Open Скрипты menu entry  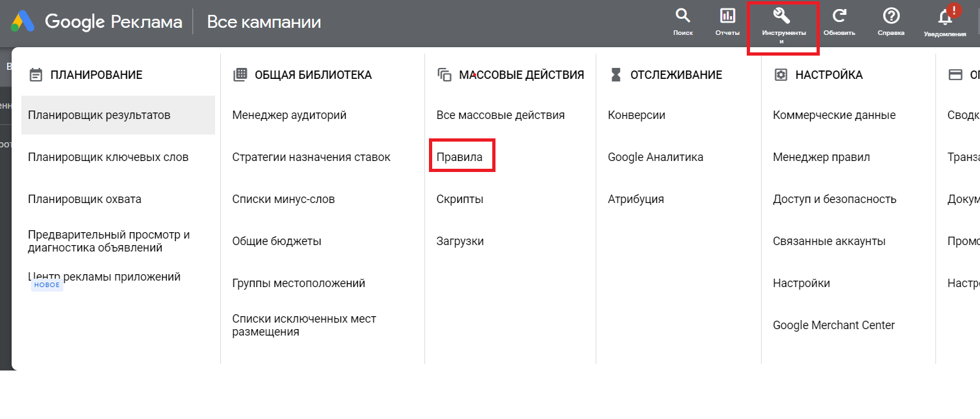tap(460, 199)
